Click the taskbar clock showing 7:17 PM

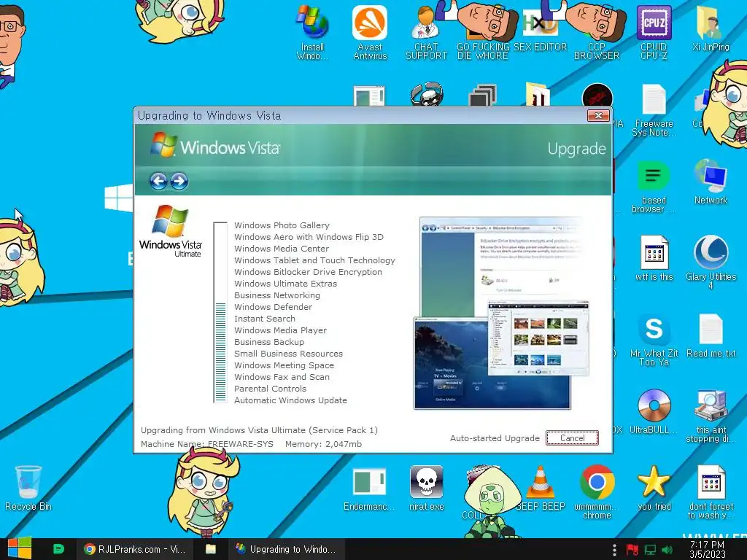coord(707,550)
